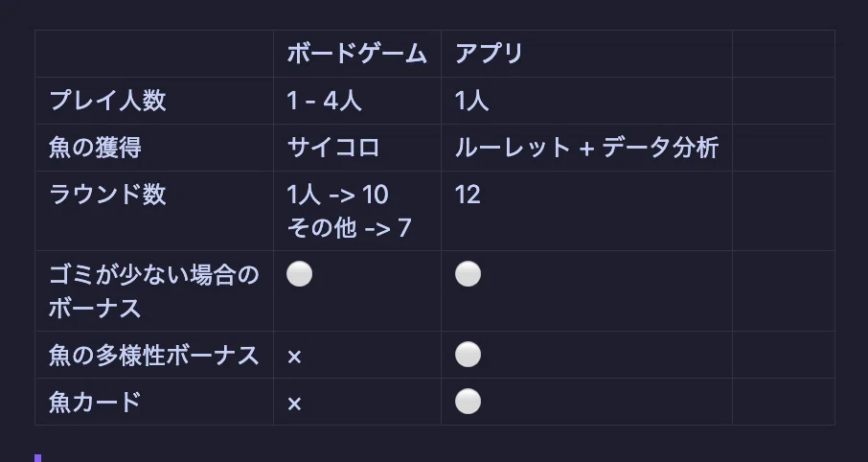Click the ルーレット + データ分析 cell
The height and width of the screenshot is (462, 868).
pyautogui.click(x=586, y=148)
